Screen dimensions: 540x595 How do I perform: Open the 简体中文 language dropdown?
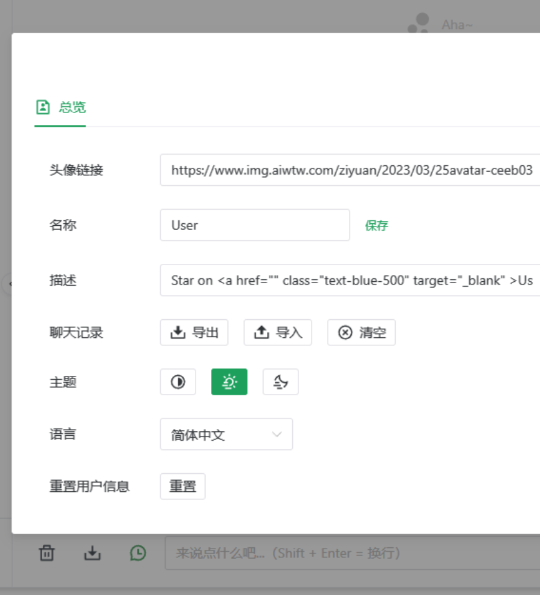point(226,434)
